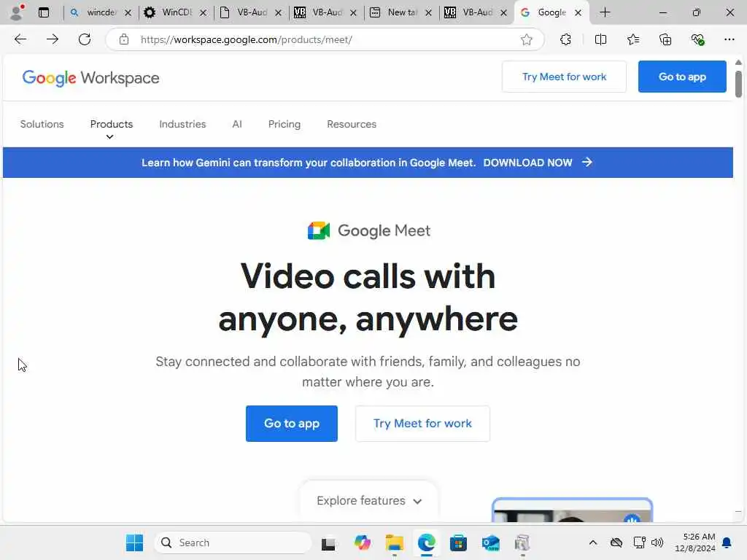Open a new browser tab
This screenshot has width=747, height=560.
[x=605, y=12]
